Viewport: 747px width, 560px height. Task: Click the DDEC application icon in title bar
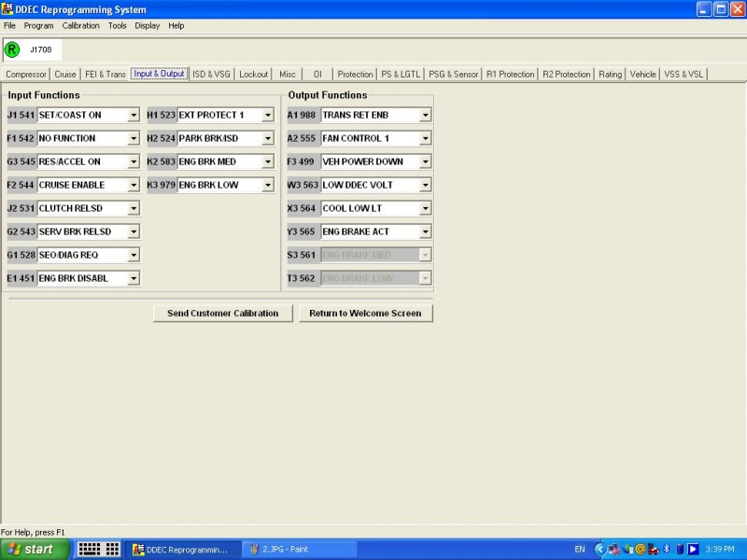7,8
